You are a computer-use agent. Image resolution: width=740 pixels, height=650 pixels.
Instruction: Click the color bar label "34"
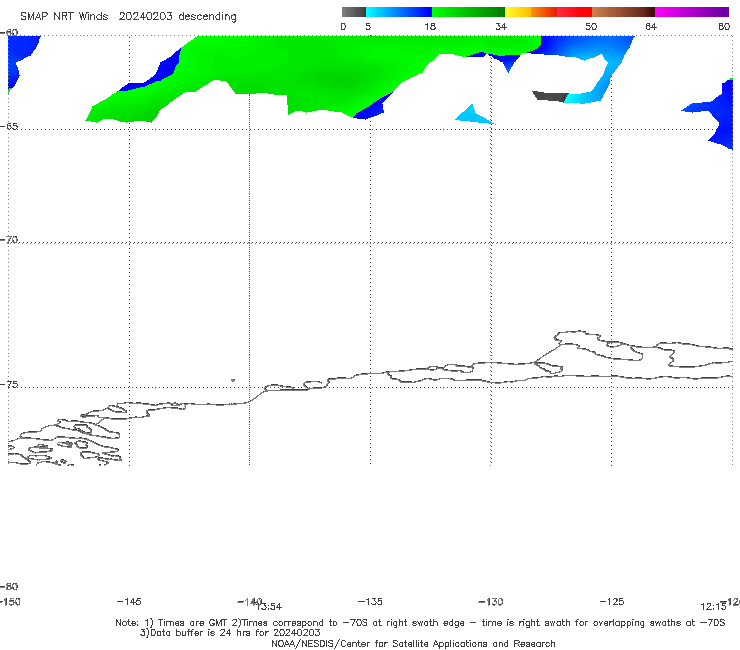pyautogui.click(x=501, y=26)
